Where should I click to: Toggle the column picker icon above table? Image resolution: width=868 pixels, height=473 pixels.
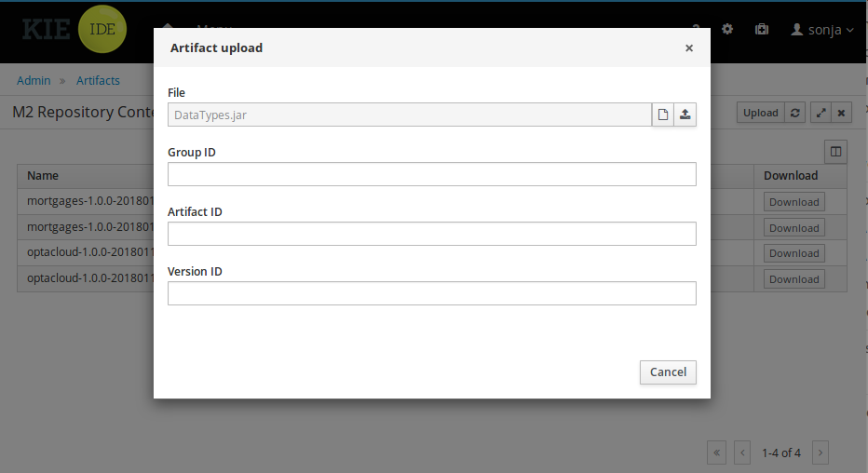tap(835, 151)
